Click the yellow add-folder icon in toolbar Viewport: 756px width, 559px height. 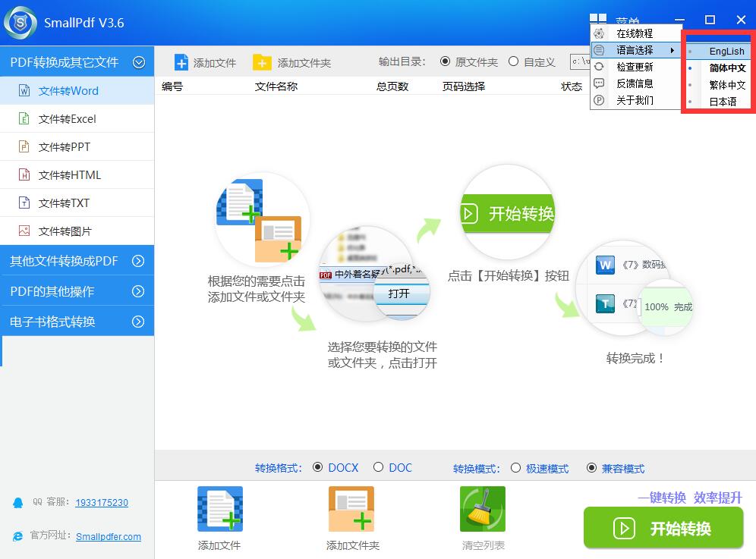tap(262, 62)
